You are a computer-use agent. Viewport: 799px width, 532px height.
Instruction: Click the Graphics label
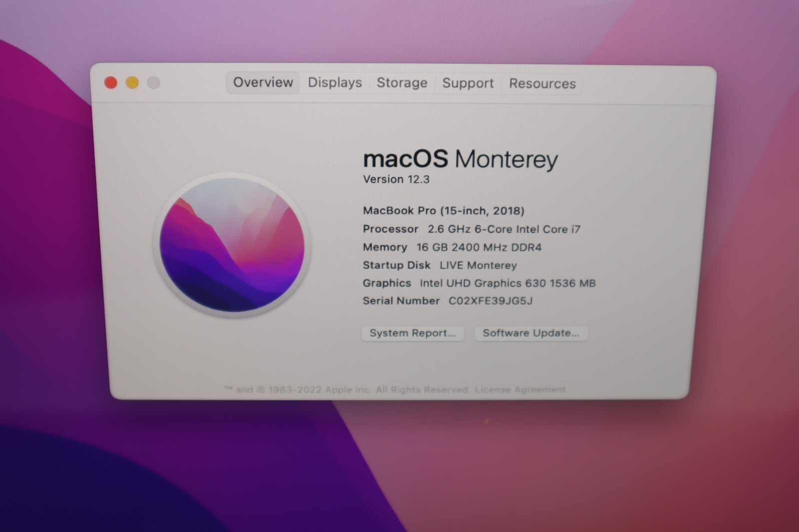(387, 283)
